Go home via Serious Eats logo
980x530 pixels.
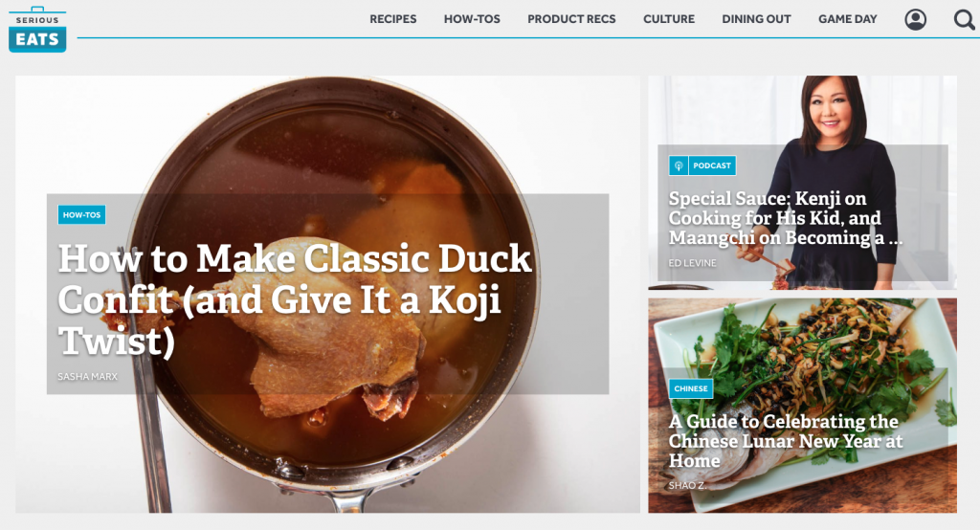pyautogui.click(x=37, y=30)
